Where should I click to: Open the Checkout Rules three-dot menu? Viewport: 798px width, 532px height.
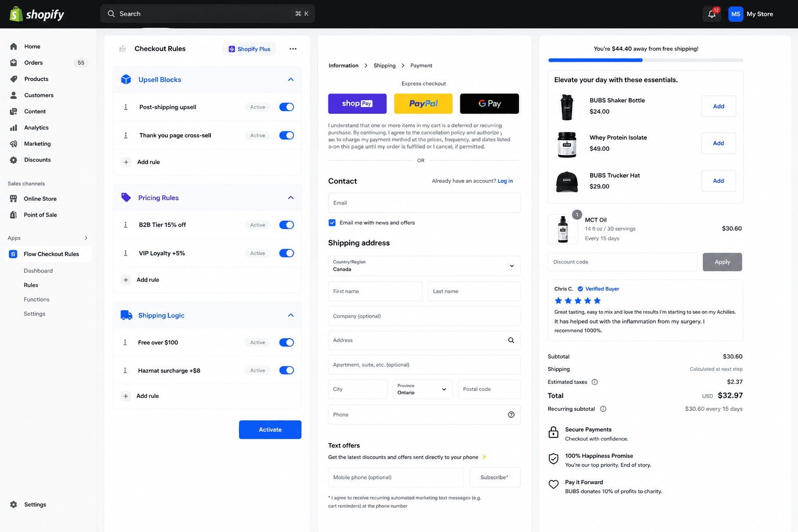293,49
